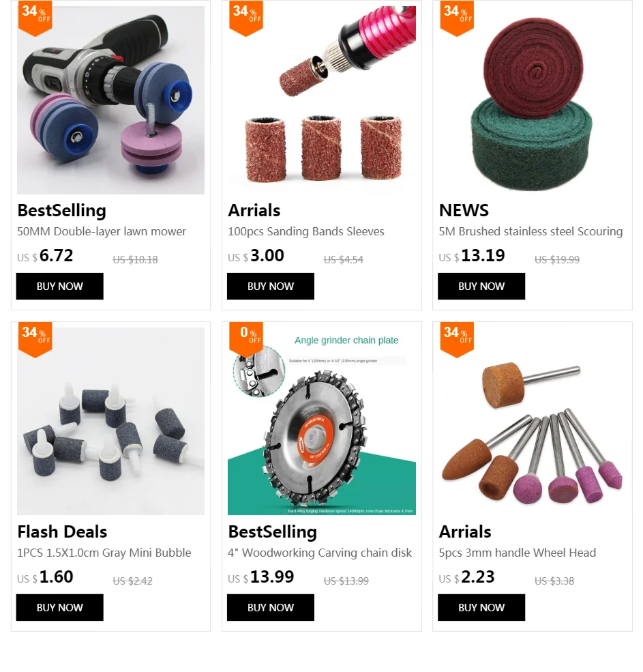Click BUY NOW under 1PCS Gray Mini Bubble

point(59,607)
